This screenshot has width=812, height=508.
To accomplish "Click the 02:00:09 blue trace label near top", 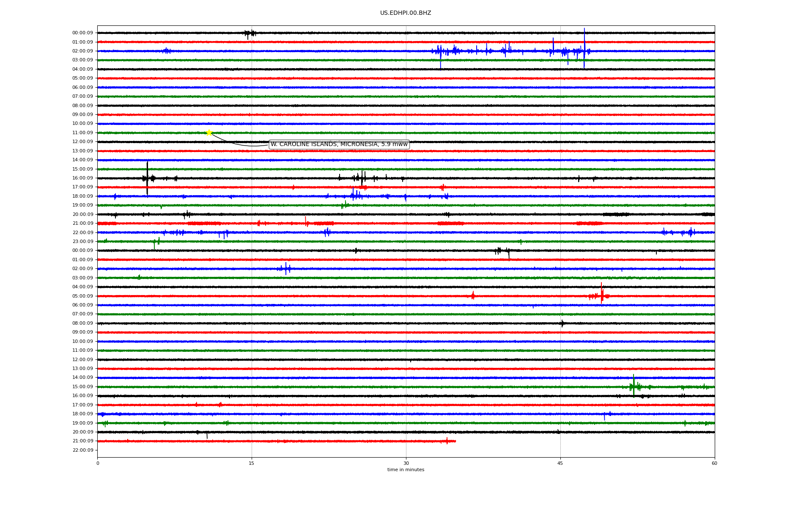I will coord(82,51).
